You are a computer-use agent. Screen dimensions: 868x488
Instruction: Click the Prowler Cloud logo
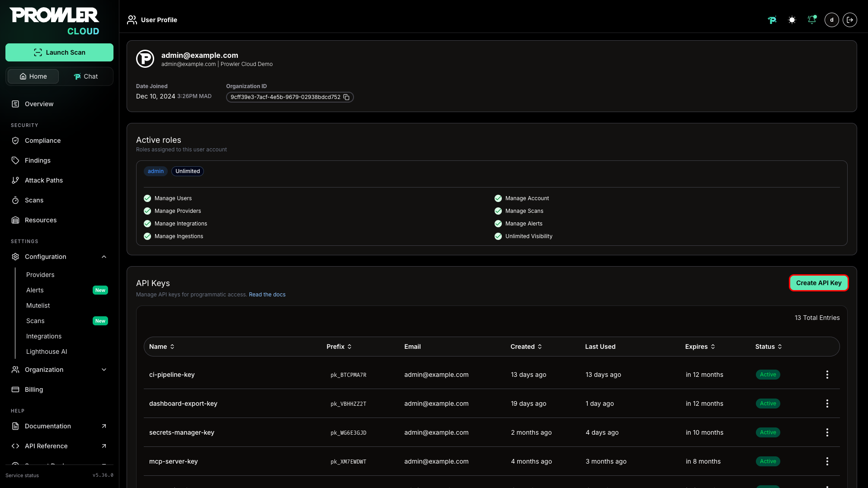54,21
